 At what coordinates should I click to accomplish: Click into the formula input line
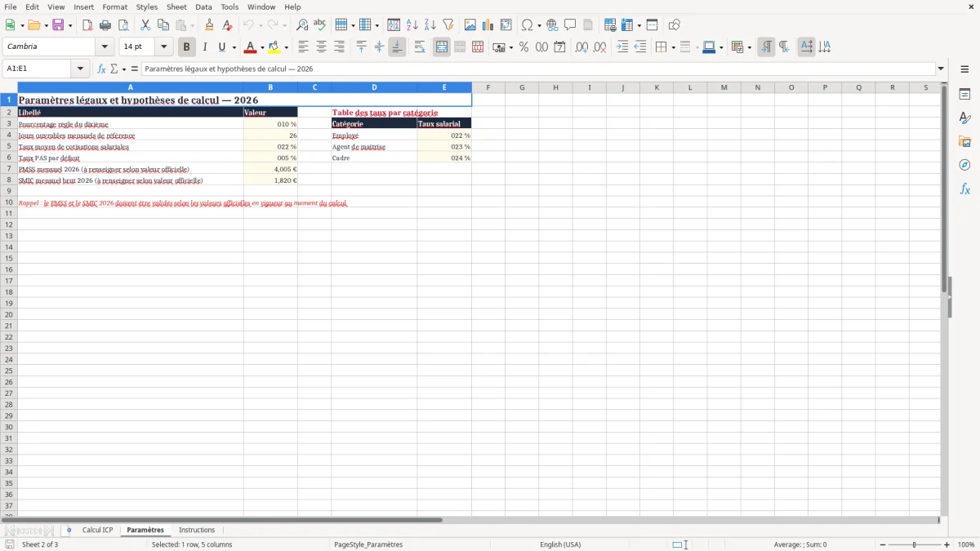pos(538,69)
